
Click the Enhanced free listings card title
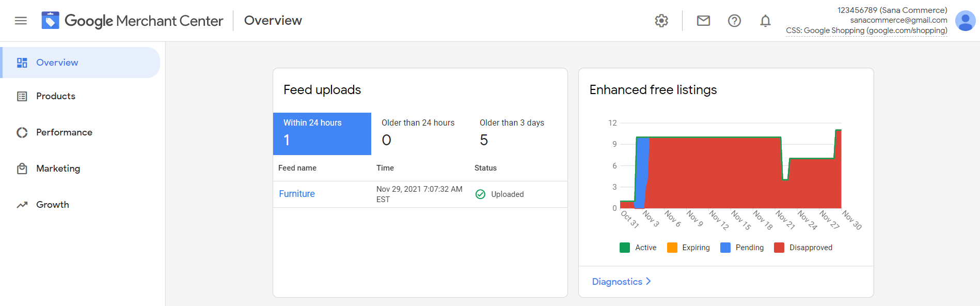(653, 90)
